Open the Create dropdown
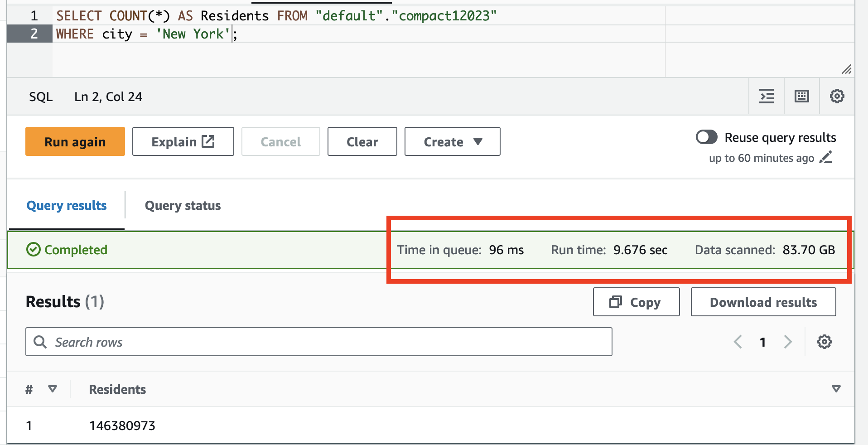 (452, 141)
